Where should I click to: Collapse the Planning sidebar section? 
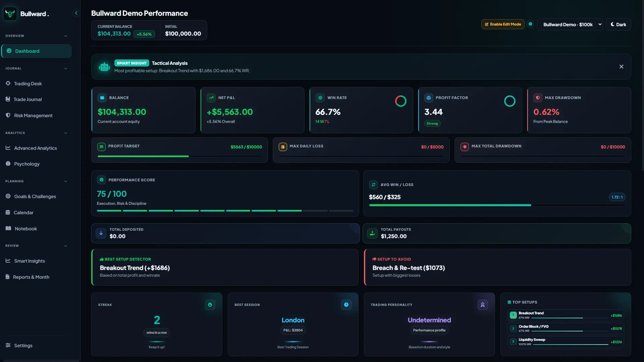[66, 181]
